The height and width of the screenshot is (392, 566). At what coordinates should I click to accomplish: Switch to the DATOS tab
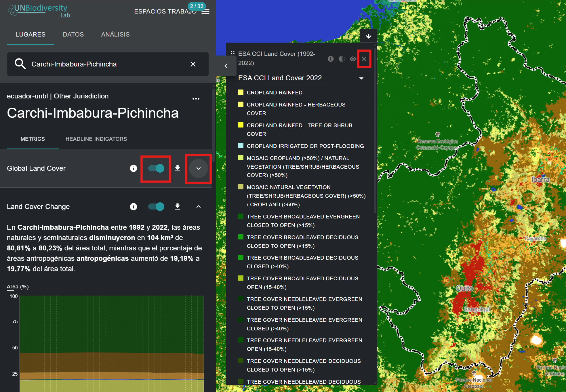[73, 35]
